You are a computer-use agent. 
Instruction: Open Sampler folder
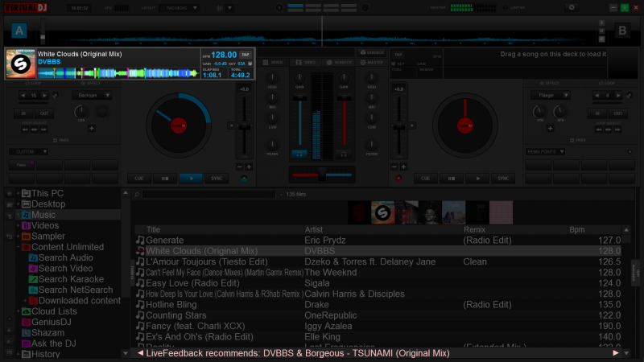click(48, 237)
